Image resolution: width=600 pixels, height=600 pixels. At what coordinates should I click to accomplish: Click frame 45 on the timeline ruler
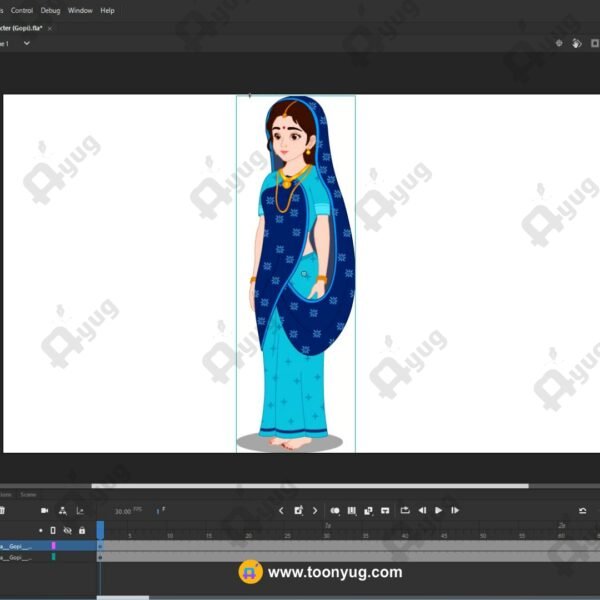pos(443,535)
